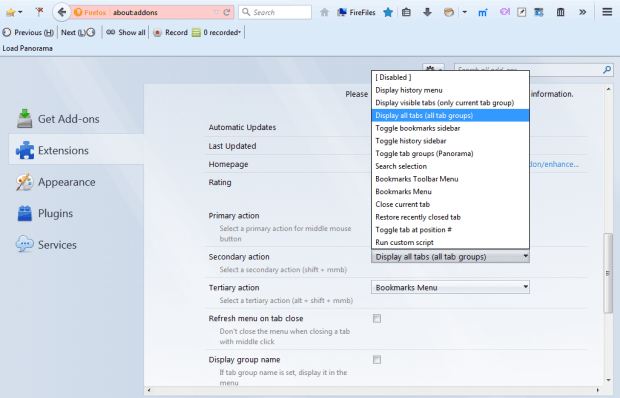Open the Downloads arrow icon

click(427, 12)
